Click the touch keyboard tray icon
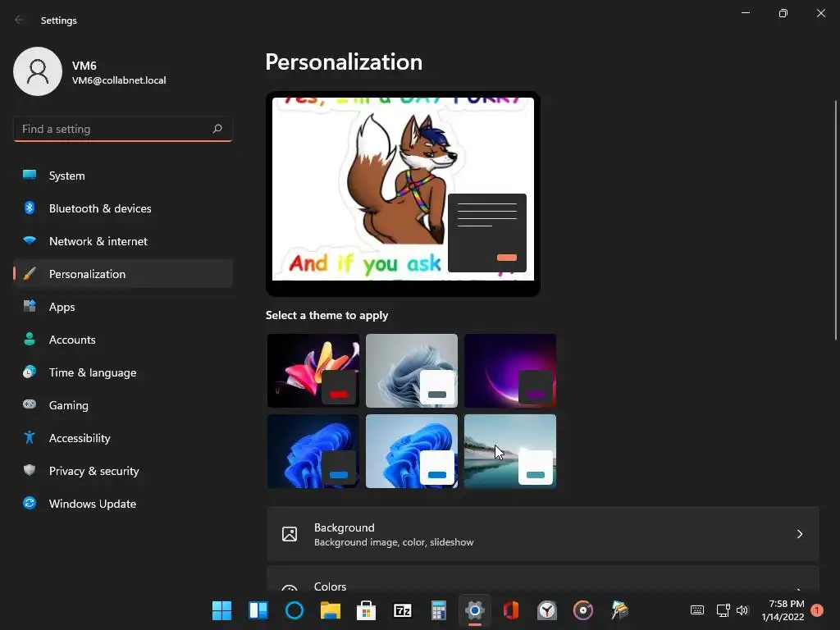This screenshot has height=630, width=840. point(697,610)
